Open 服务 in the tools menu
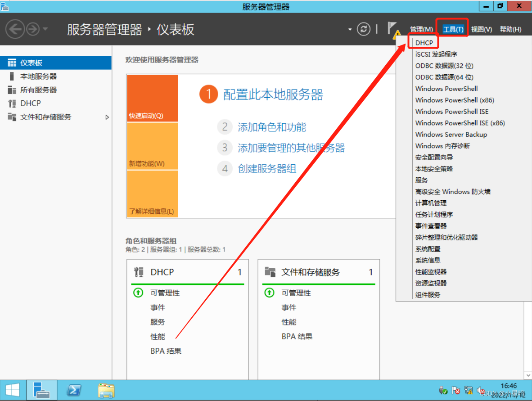 click(x=421, y=180)
